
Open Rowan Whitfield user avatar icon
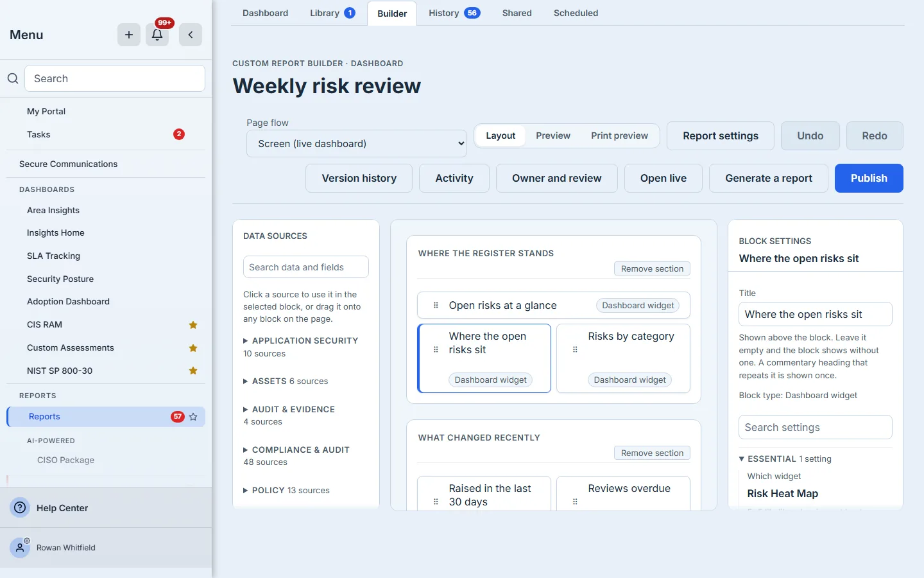20,548
